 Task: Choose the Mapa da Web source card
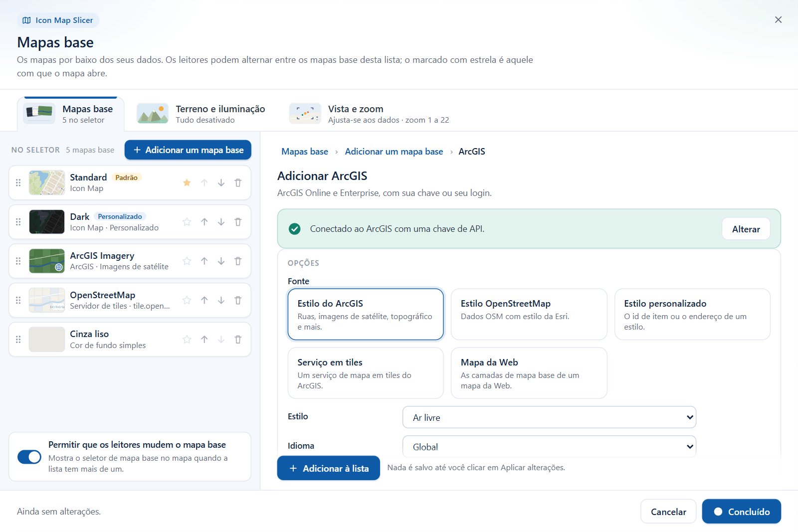[x=529, y=373]
